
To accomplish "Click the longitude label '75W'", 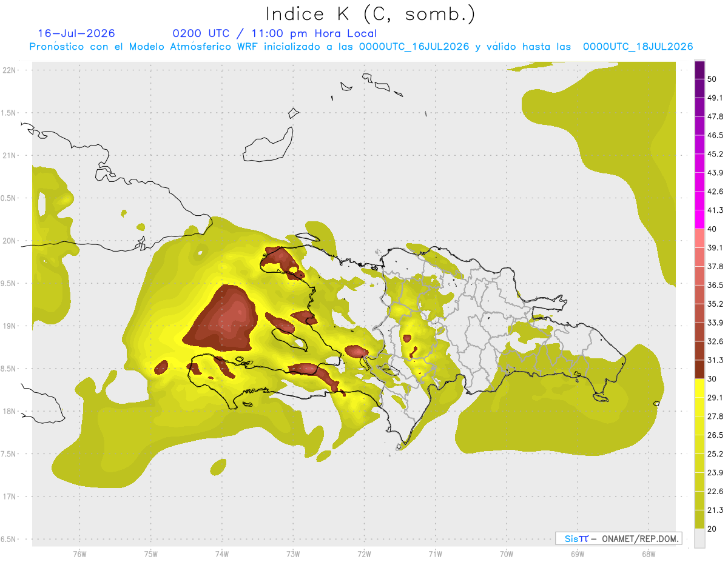I will pos(150,554).
